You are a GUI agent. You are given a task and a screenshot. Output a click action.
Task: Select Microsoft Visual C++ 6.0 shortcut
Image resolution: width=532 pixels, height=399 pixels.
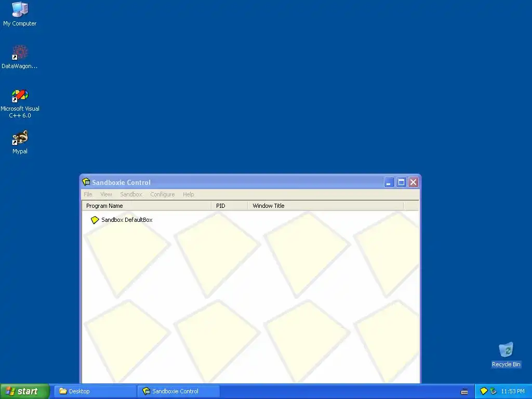20,103
